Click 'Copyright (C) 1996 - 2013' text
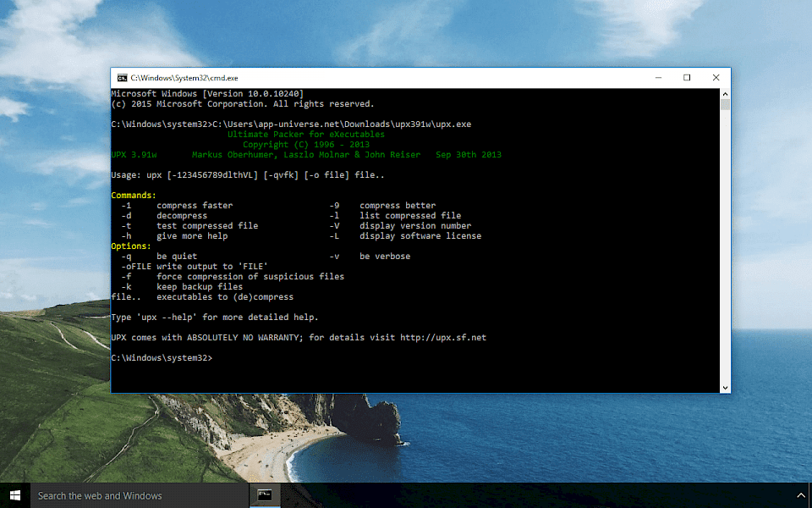The width and height of the screenshot is (812, 508). [x=306, y=145]
